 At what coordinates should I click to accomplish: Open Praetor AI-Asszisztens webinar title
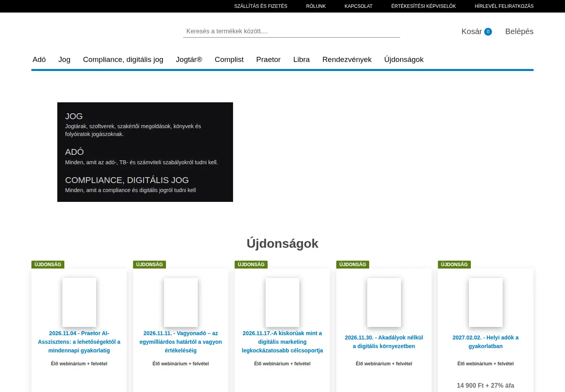(79, 342)
